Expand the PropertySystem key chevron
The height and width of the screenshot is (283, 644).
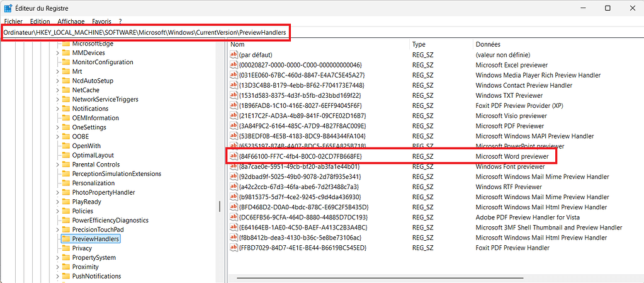[x=57, y=258]
